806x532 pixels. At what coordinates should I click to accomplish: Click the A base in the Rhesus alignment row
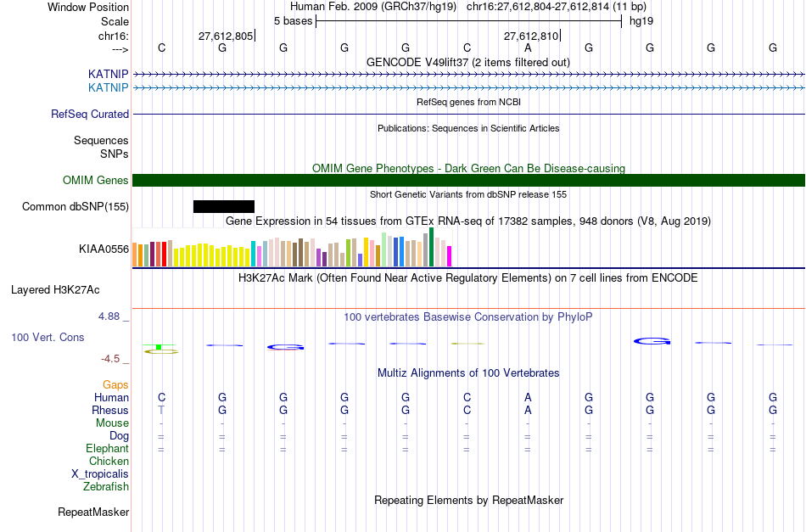(x=528, y=410)
